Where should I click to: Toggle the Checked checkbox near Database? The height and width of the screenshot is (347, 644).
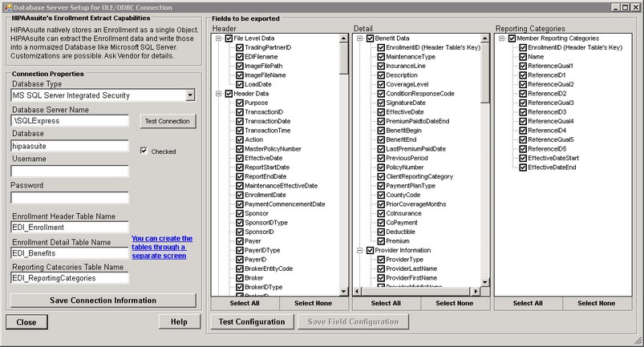click(144, 151)
